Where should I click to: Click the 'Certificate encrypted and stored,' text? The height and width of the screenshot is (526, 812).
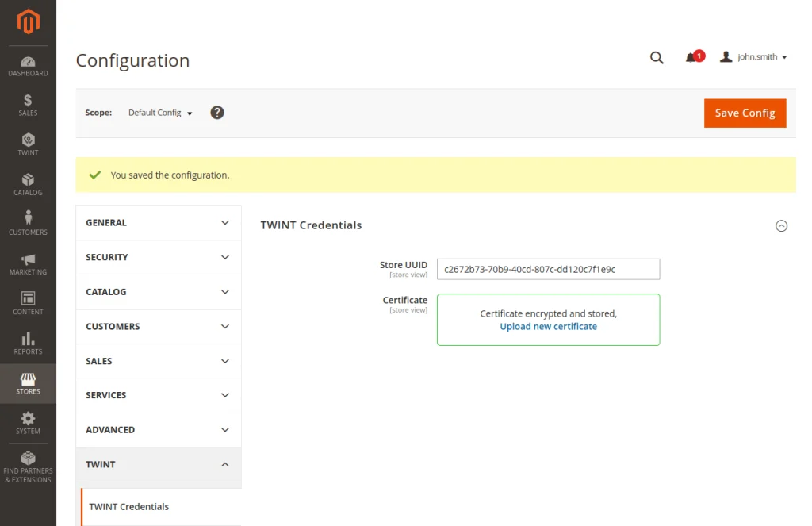point(549,313)
